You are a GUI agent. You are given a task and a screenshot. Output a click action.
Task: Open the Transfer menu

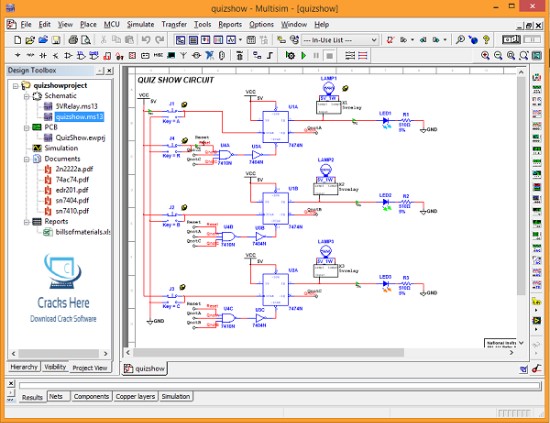[x=174, y=25]
